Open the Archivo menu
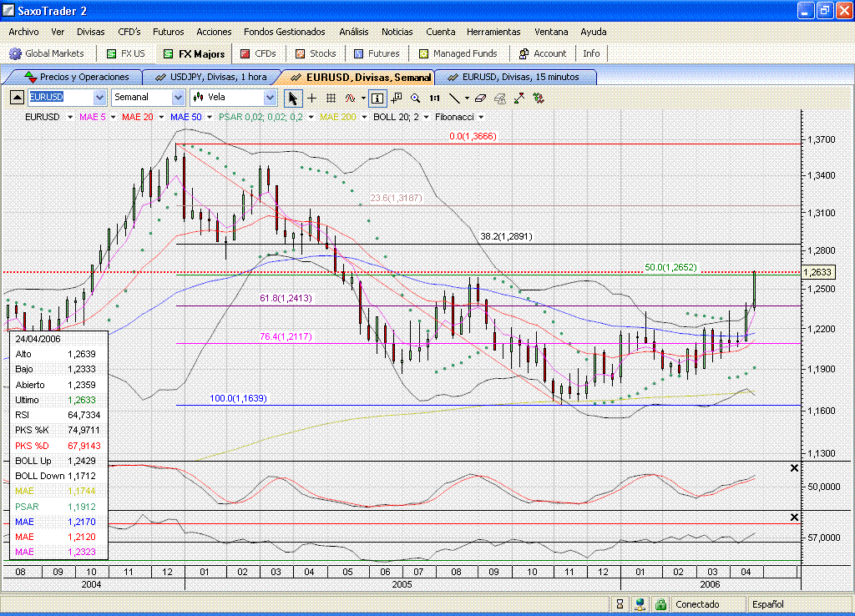This screenshot has width=855, height=616. pos(23,33)
